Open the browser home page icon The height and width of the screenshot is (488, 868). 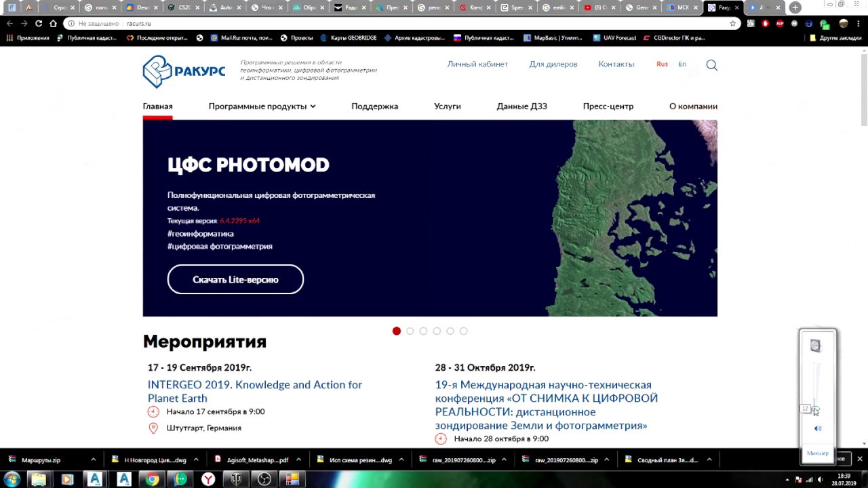pyautogui.click(x=53, y=23)
